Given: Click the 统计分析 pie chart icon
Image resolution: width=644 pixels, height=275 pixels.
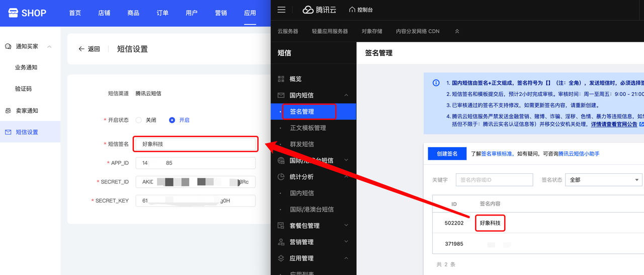Looking at the screenshot, I should pos(281,177).
